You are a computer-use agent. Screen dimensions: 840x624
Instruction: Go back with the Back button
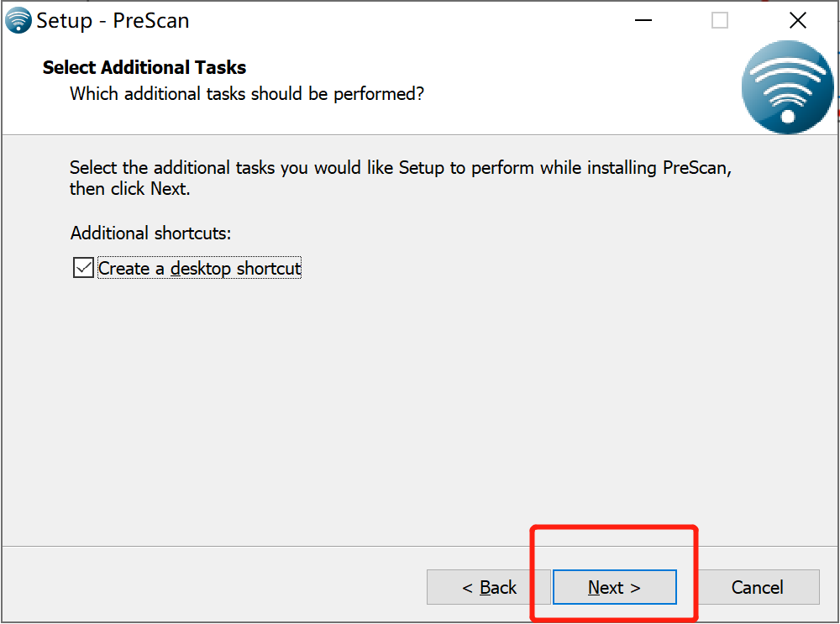pos(489,587)
